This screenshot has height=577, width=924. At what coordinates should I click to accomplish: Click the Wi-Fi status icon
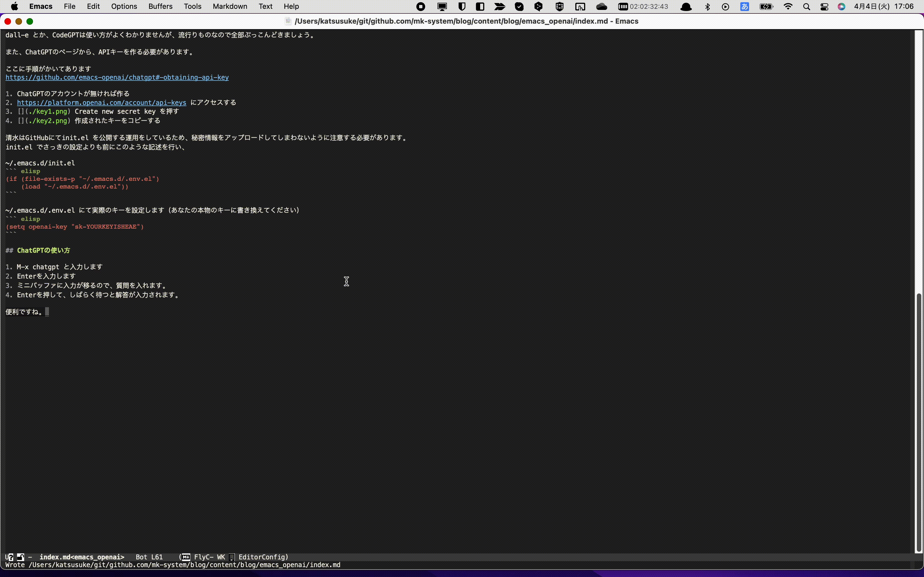[788, 7]
